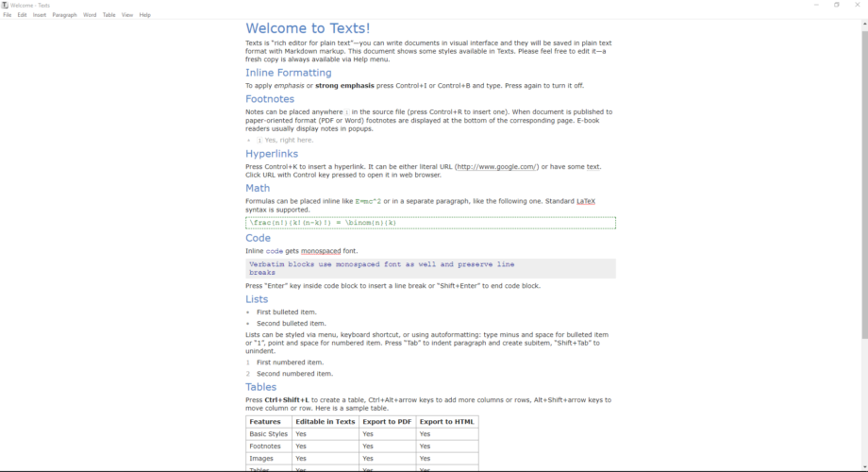Open the File menu
The height and width of the screenshot is (472, 868).
pos(8,15)
